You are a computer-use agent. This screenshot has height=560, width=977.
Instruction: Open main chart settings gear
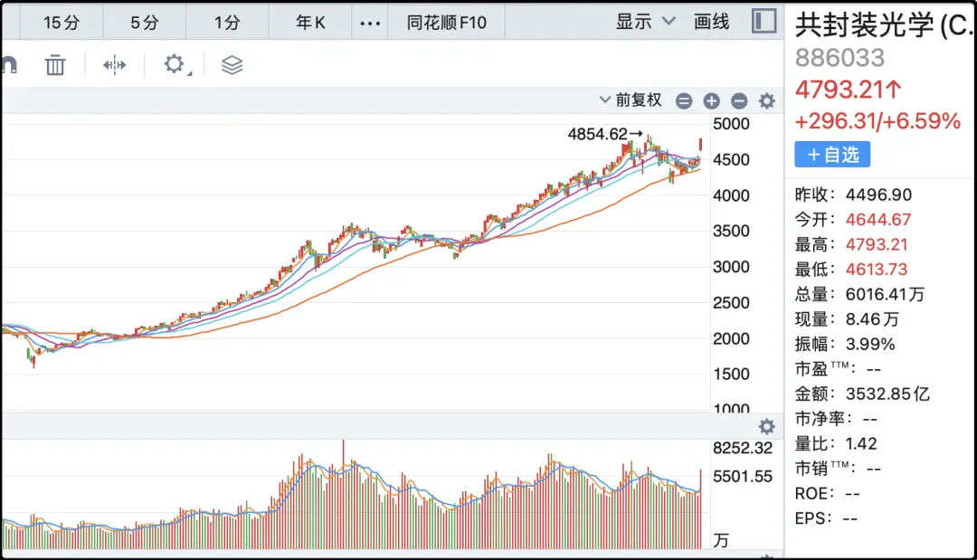coord(766,101)
